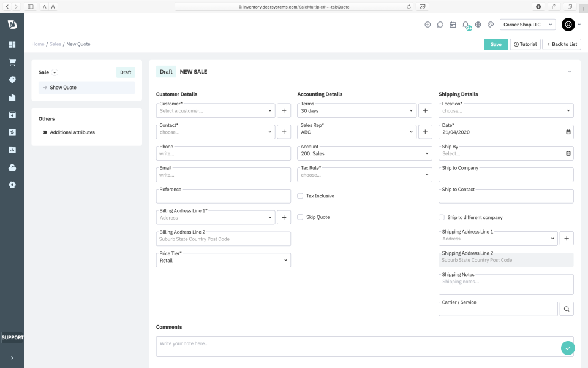Open the Terms dropdown showing 30 days

click(x=356, y=111)
